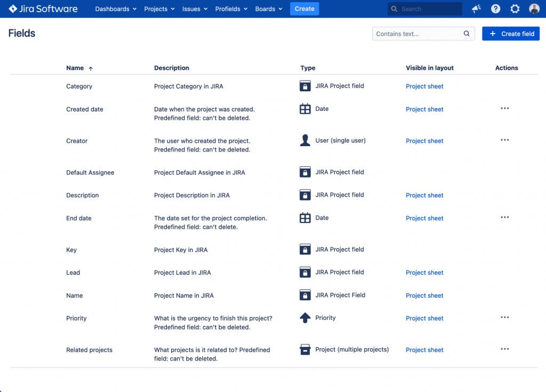Click the notifications megaphone icon
Viewport: 546px width, 392px height.
(476, 9)
